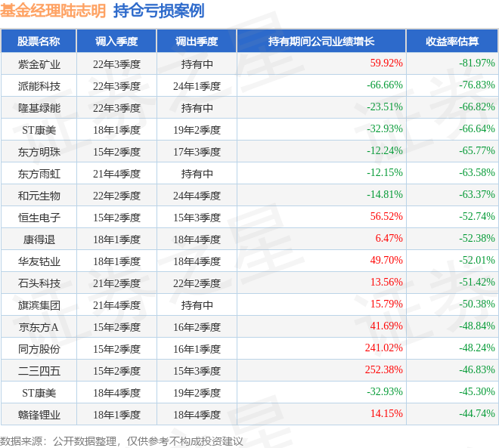Click the -48.24% return estimate
The width and height of the screenshot is (499, 448).
[x=477, y=348]
